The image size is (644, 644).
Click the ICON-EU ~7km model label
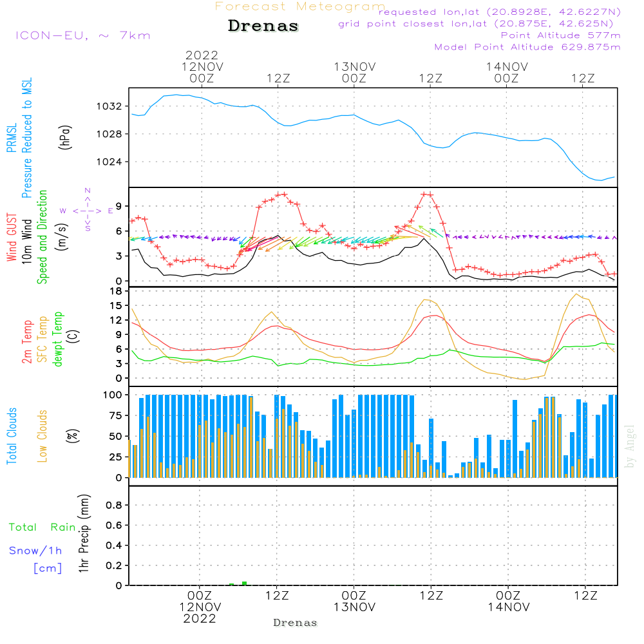tap(83, 35)
